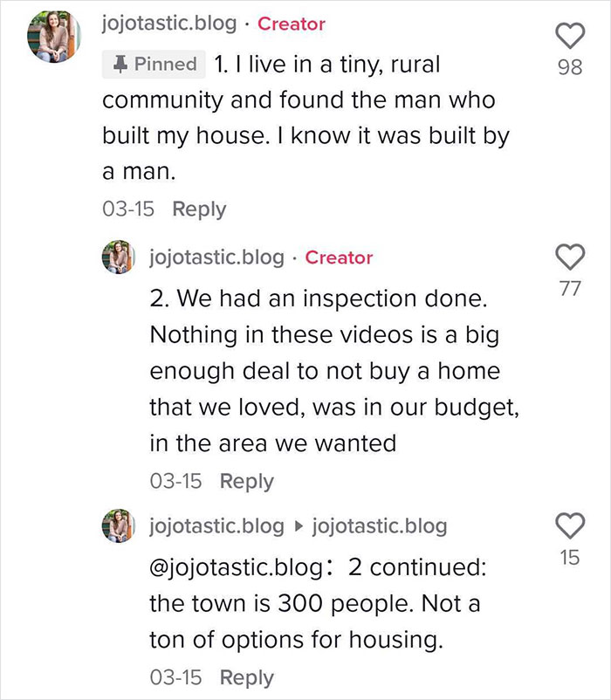The image size is (611, 700).
Task: Open jojotastic.blog username on pinned comment
Action: click(x=169, y=24)
